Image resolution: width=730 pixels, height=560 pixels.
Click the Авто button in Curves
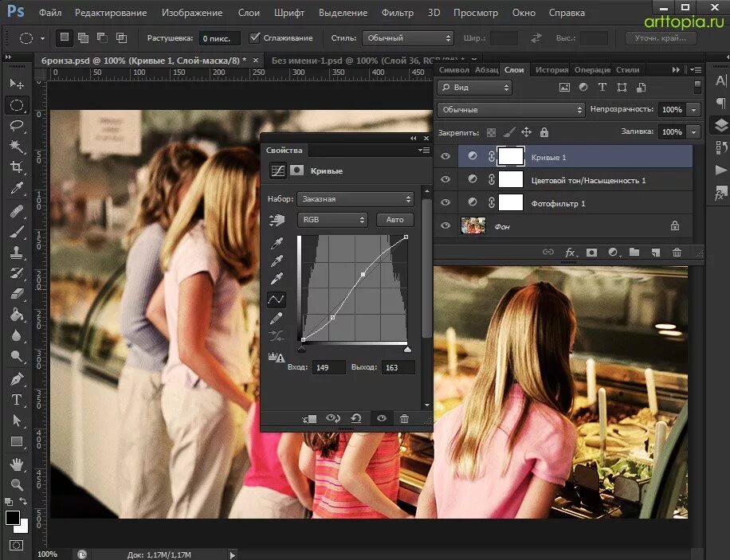click(x=394, y=220)
